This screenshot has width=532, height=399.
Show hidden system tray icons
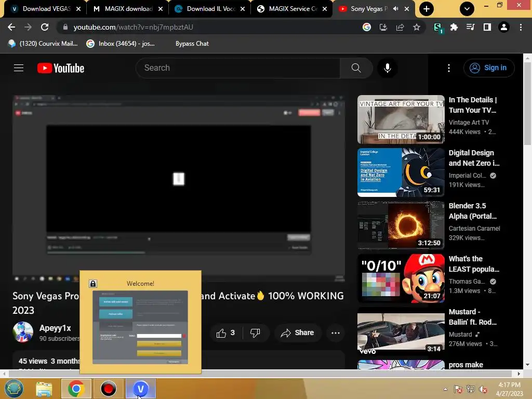(445, 389)
